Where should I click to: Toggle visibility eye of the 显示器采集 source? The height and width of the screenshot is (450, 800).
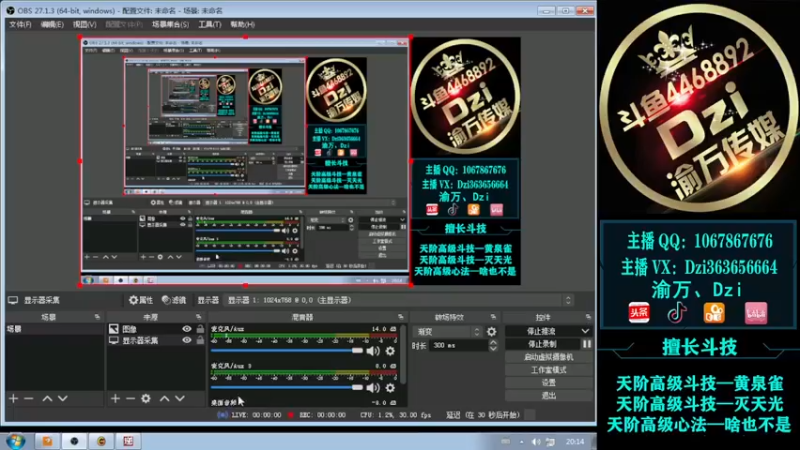[x=187, y=340]
